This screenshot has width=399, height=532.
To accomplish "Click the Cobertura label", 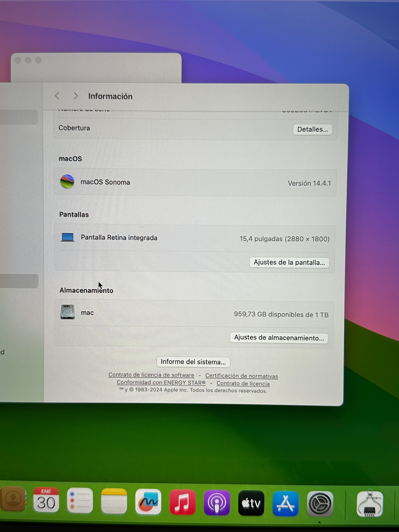I will tap(74, 128).
